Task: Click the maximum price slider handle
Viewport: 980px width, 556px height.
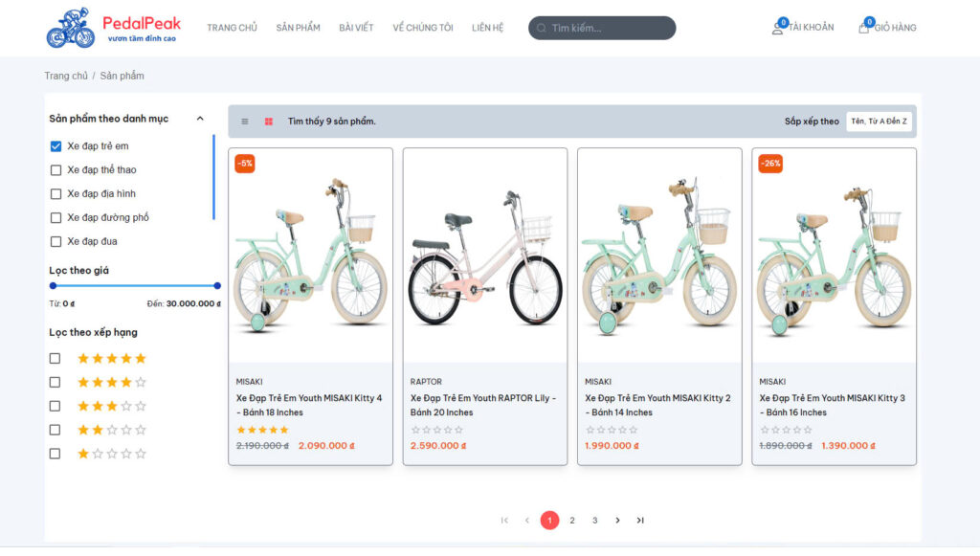Action: [217, 286]
